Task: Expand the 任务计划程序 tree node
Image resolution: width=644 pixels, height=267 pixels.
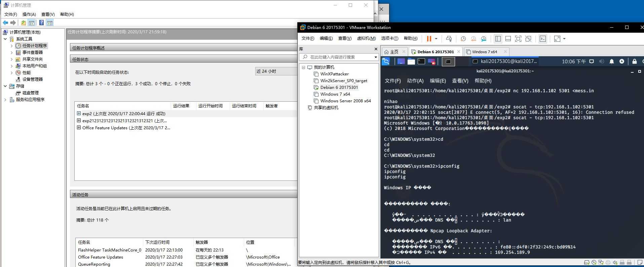Action: [x=12, y=46]
